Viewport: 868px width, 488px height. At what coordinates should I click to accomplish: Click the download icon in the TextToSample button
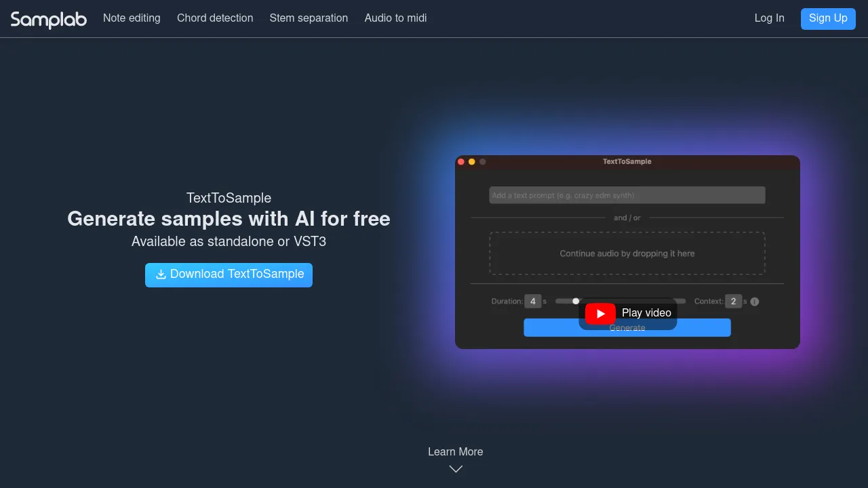pyautogui.click(x=161, y=274)
